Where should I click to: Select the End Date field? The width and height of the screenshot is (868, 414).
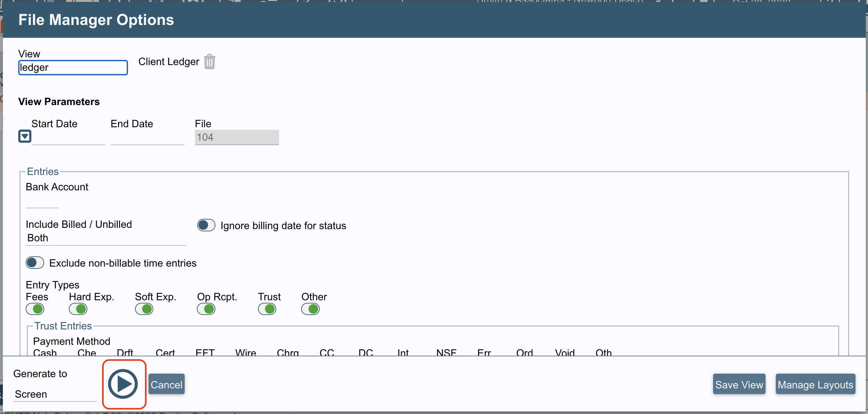(x=147, y=137)
